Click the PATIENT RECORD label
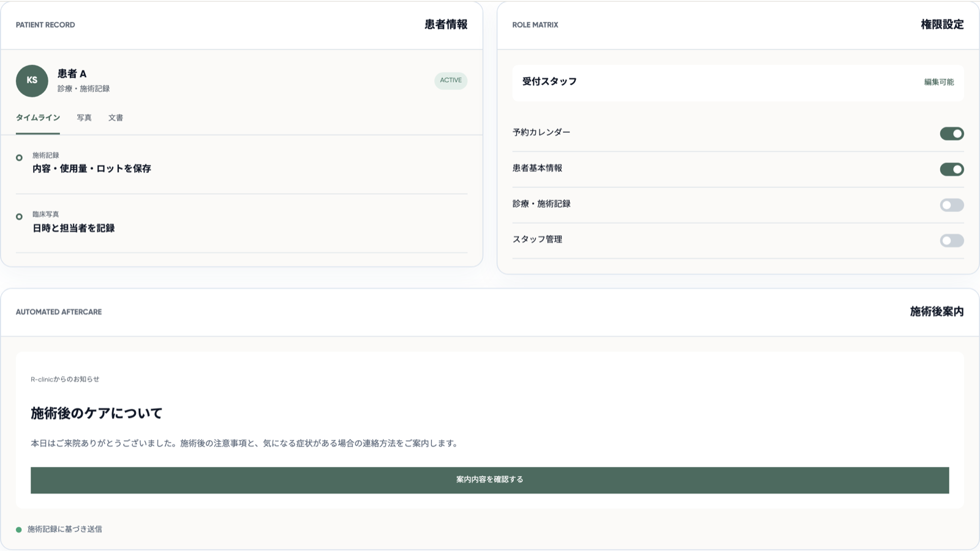 pos(45,25)
